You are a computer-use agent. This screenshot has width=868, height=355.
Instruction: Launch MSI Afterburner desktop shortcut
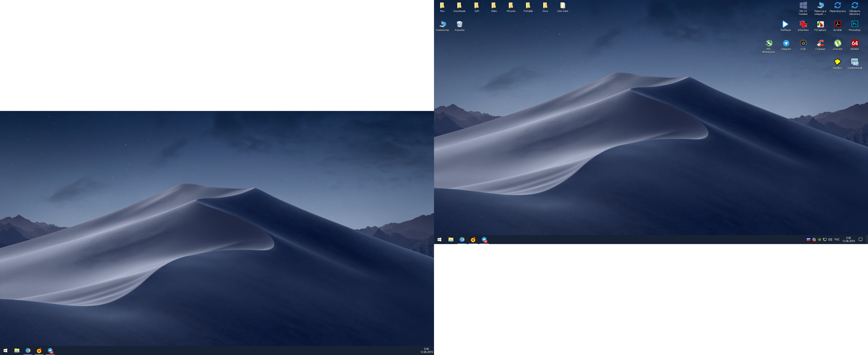(769, 47)
